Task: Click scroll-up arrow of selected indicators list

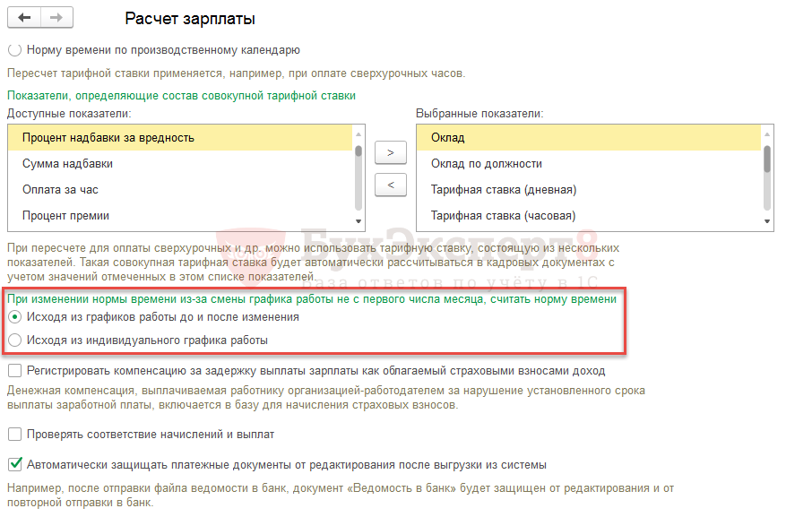Action: pyautogui.click(x=767, y=134)
